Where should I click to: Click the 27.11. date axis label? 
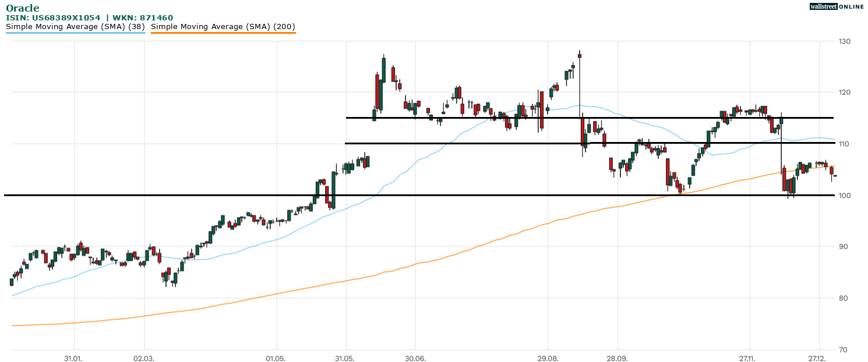click(x=750, y=358)
